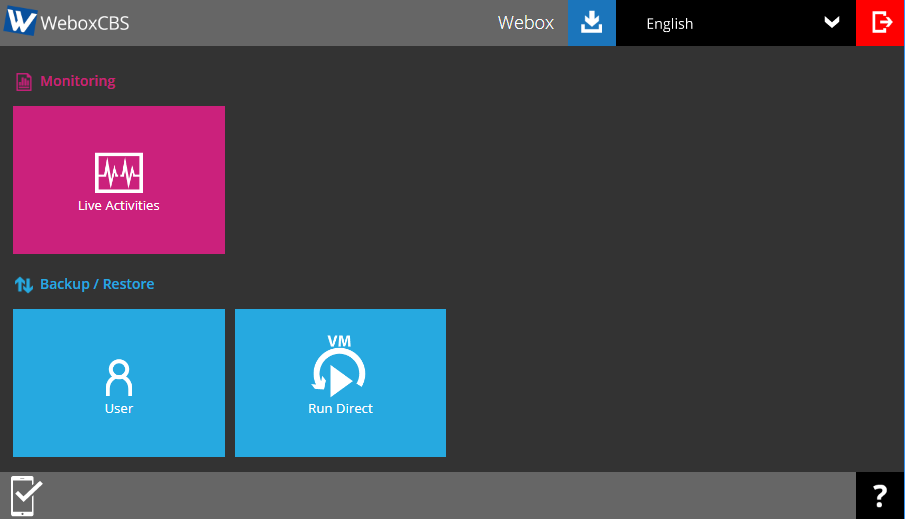Click the red logout icon
This screenshot has width=905, height=519.
click(x=881, y=23)
